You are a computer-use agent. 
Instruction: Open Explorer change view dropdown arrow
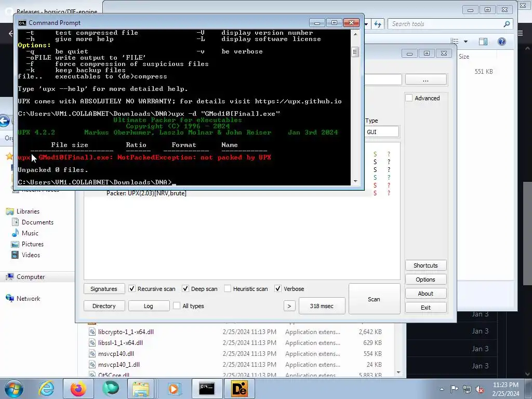(x=465, y=42)
